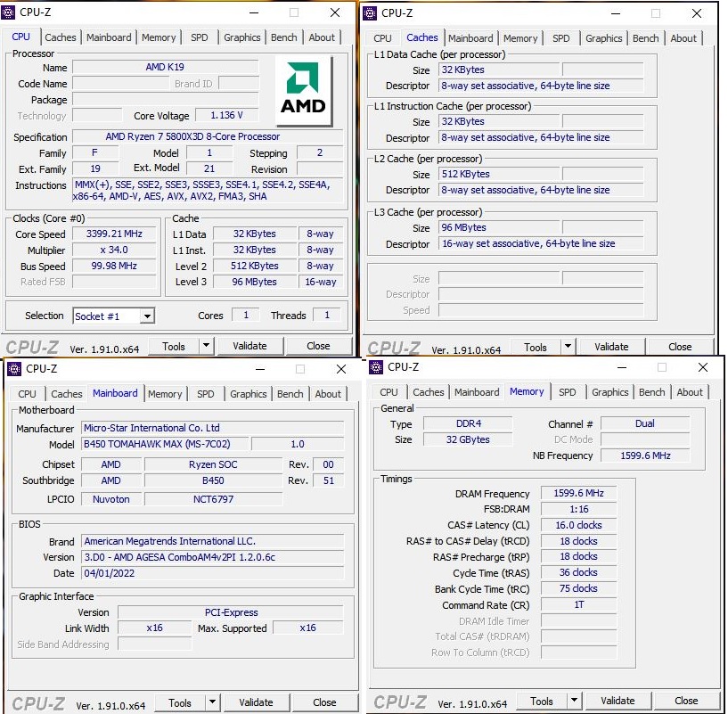Open About tab in Mainboard window
The image size is (728, 714).
click(328, 394)
